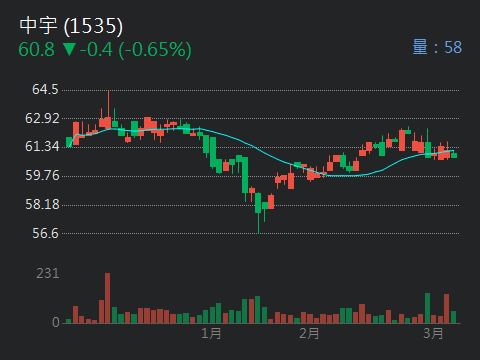Click the change value -0.4 (-0.65%)
Viewport: 480px width, 360px height.
point(136,50)
